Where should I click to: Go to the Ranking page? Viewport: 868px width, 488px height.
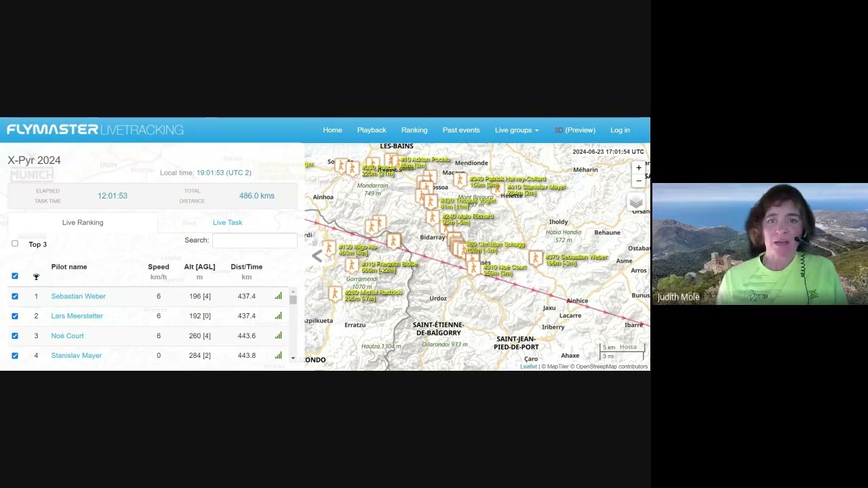[414, 130]
